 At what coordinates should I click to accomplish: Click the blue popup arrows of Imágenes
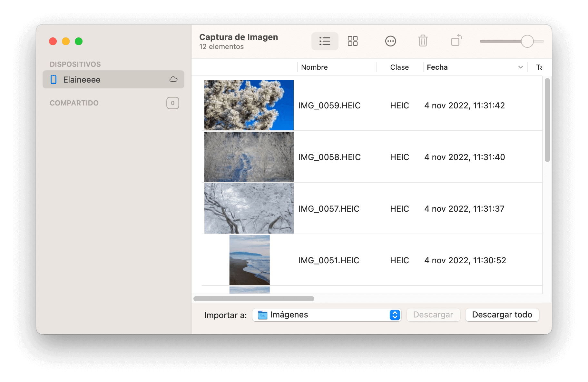pyautogui.click(x=395, y=315)
